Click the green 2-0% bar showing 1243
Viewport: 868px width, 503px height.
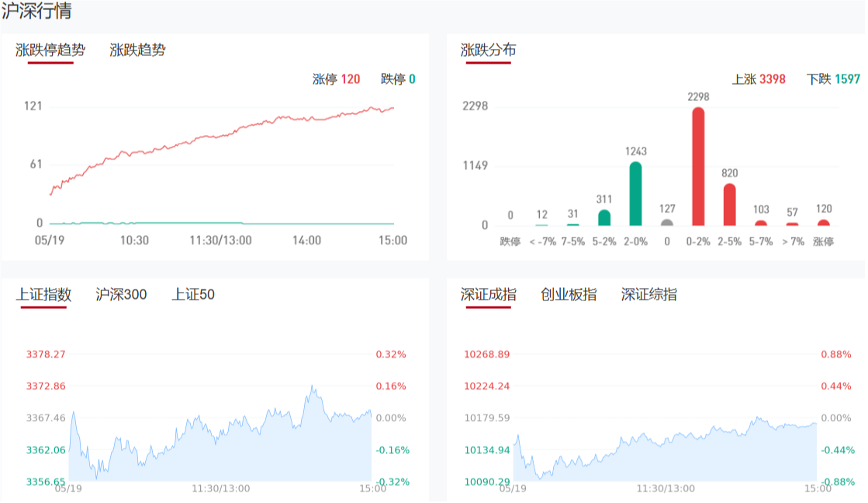tap(635, 193)
